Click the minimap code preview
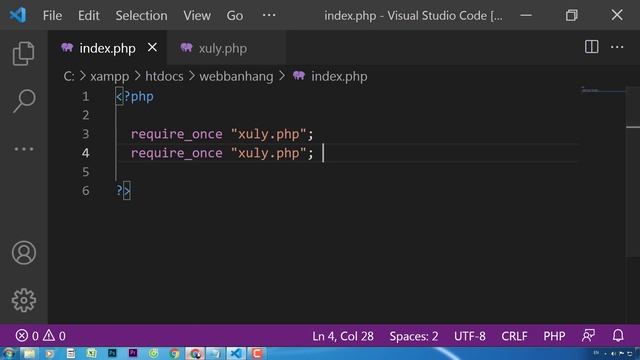The height and width of the screenshot is (360, 640). point(603,90)
